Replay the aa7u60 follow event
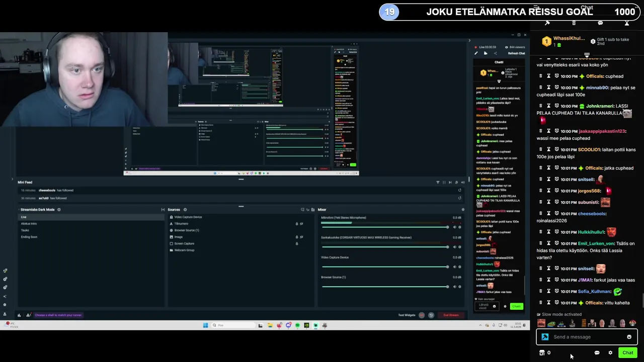 tap(460, 198)
